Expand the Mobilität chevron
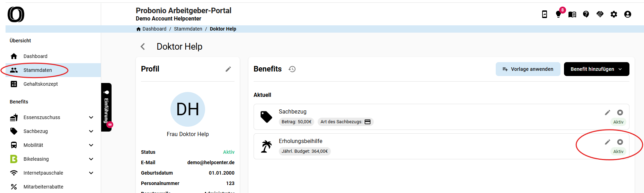The height and width of the screenshot is (193, 644). click(x=91, y=145)
